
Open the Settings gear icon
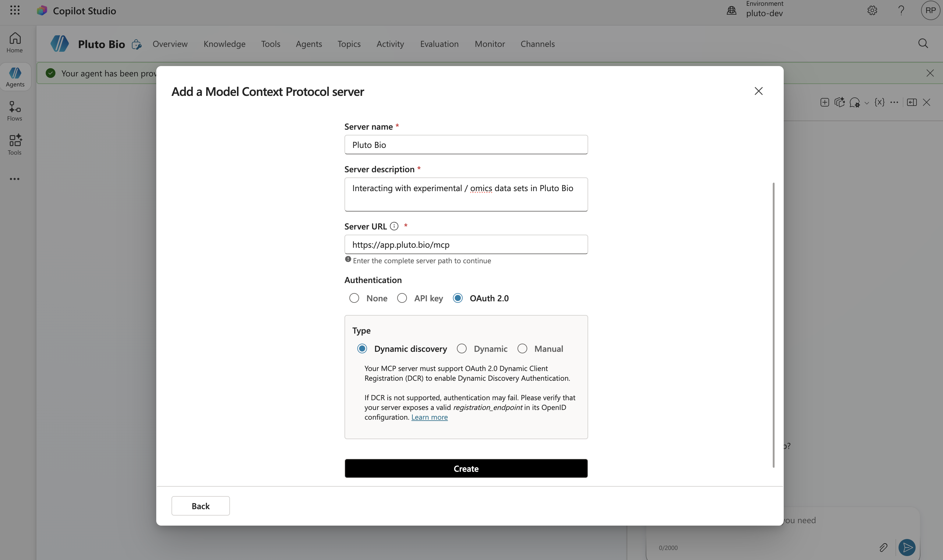[x=872, y=10]
